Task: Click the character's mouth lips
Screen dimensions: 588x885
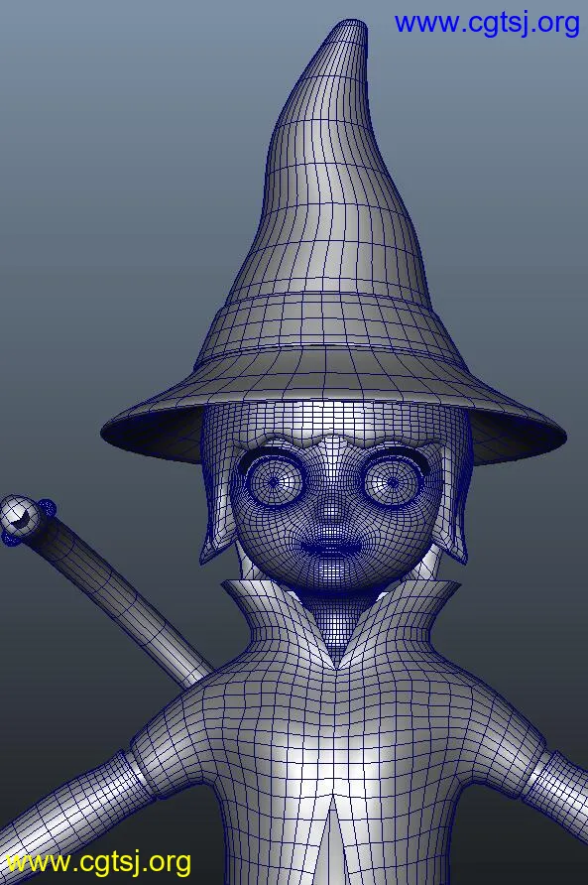Action: pos(330,547)
